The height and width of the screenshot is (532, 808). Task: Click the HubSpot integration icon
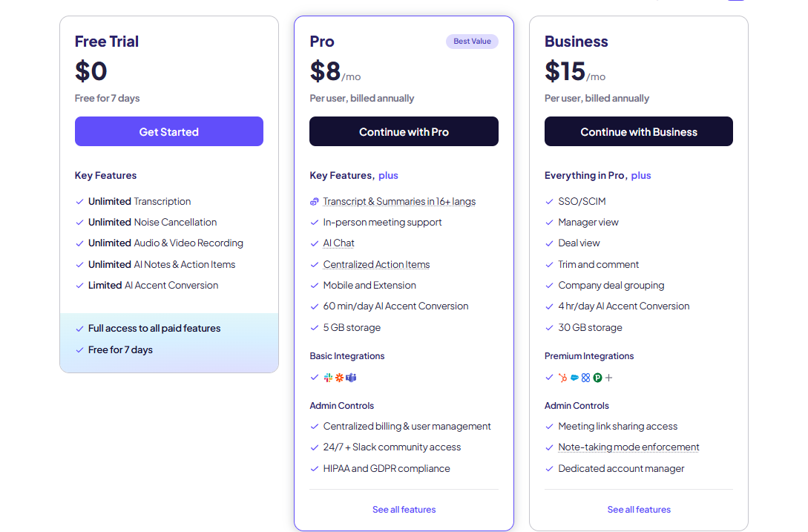tap(562, 378)
